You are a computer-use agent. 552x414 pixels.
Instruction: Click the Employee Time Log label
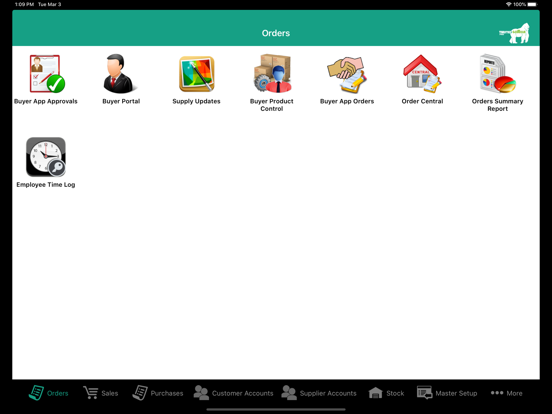(x=46, y=185)
